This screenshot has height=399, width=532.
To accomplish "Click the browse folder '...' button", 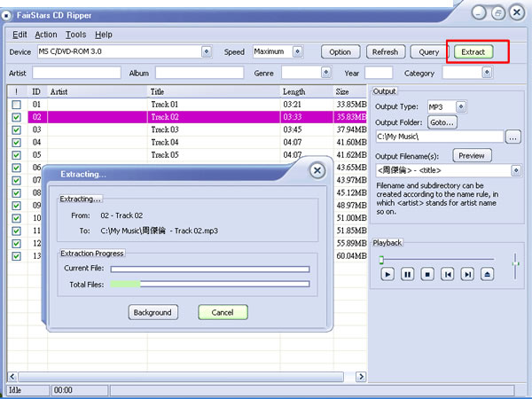I will [513, 137].
